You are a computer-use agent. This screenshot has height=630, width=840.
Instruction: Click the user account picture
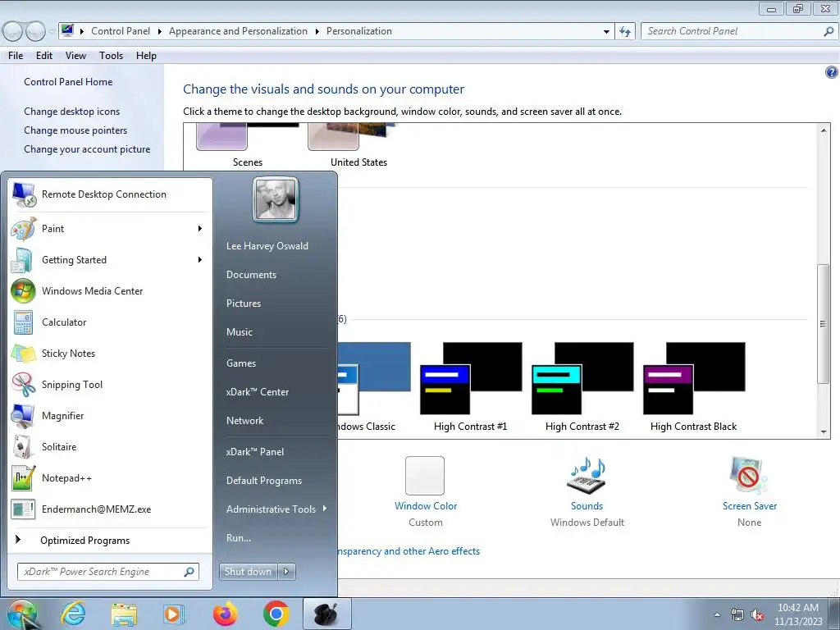click(x=276, y=199)
